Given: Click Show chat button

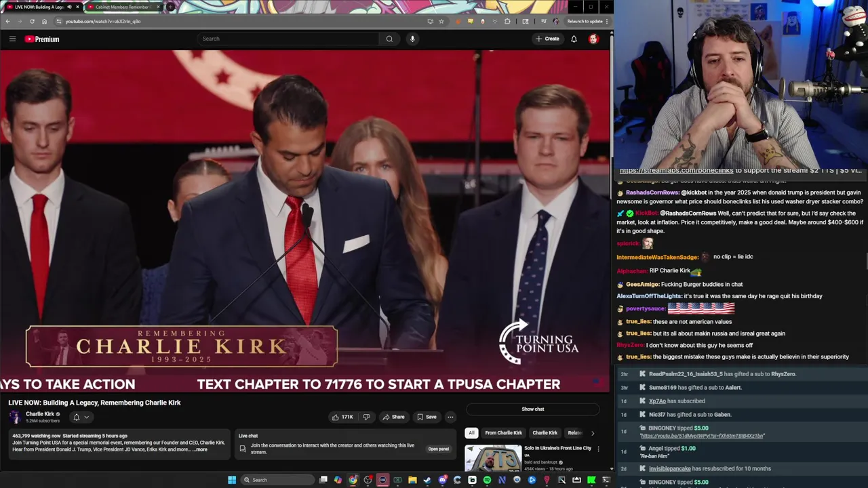Looking at the screenshot, I should [x=533, y=409].
